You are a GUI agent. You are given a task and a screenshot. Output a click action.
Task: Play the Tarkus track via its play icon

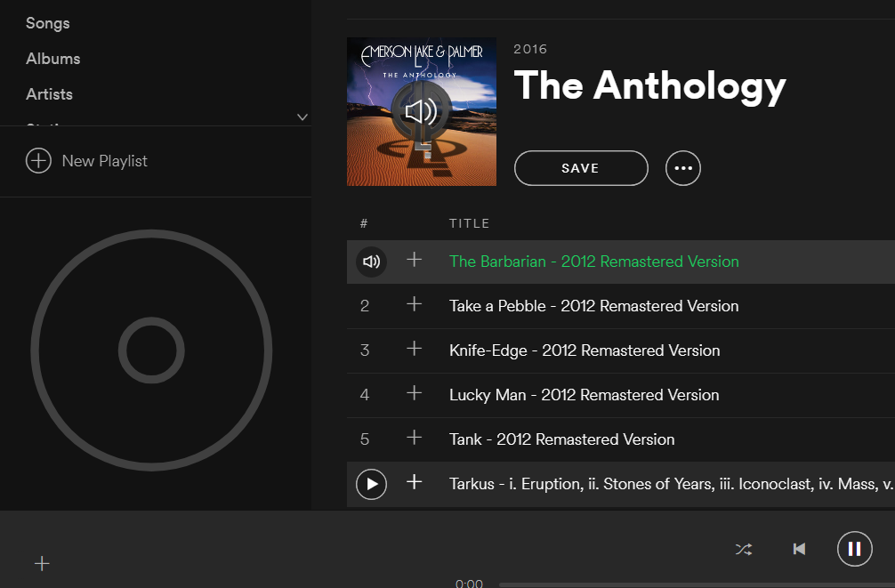pyautogui.click(x=371, y=484)
